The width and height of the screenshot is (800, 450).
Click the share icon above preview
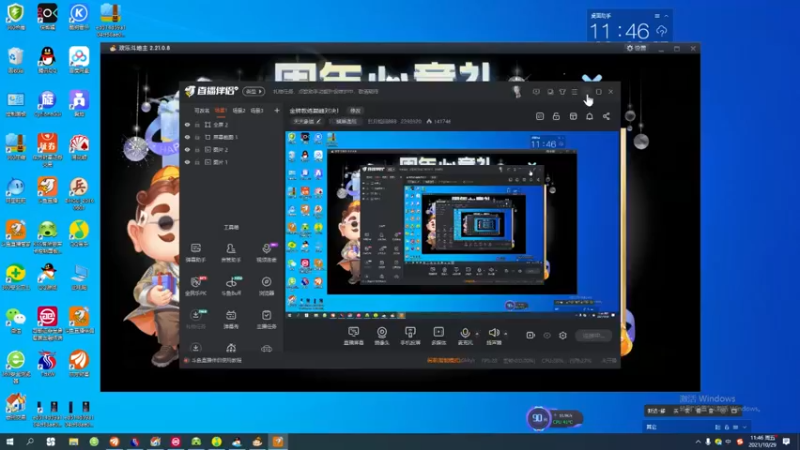pos(606,116)
